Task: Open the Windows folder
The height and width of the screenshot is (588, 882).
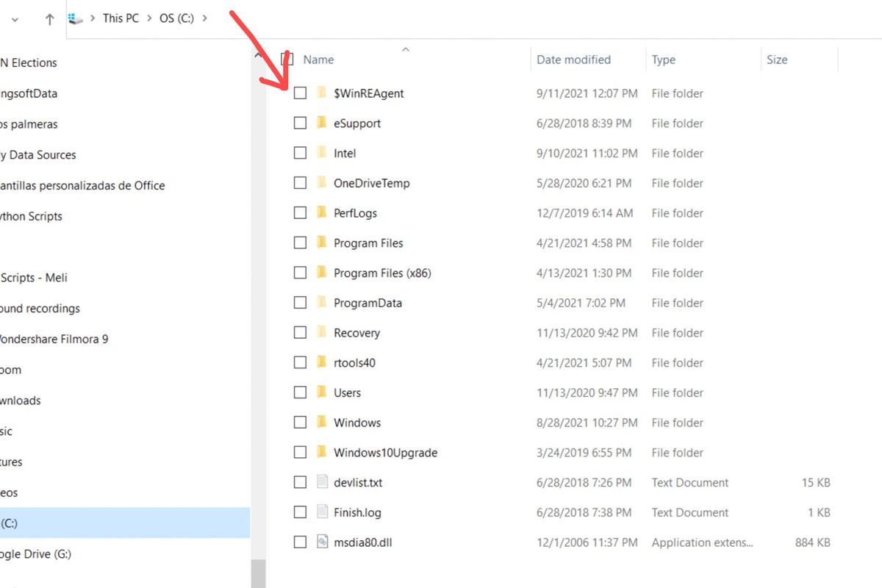Action: pos(358,422)
